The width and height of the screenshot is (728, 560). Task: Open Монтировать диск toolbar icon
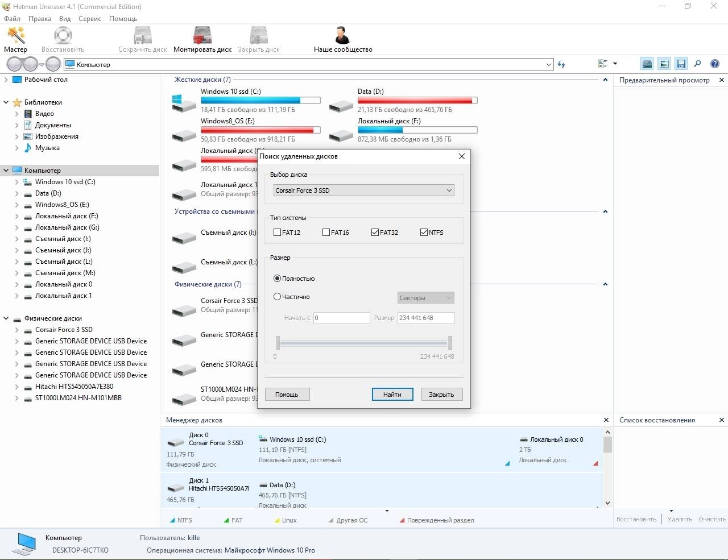pyautogui.click(x=202, y=36)
